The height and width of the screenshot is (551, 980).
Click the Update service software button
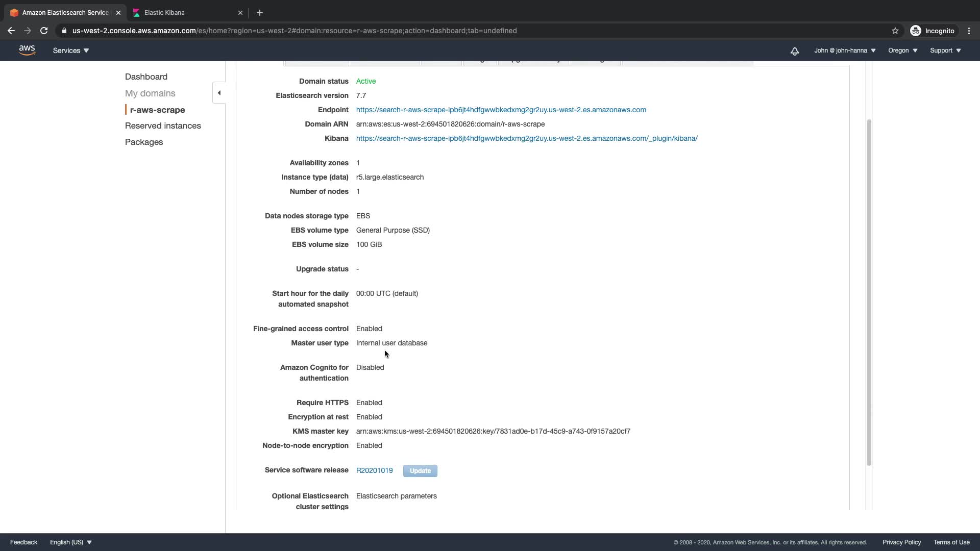420,470
